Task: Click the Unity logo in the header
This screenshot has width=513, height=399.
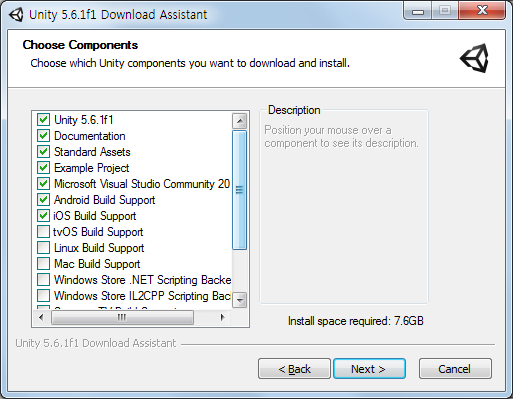Action: coord(474,58)
